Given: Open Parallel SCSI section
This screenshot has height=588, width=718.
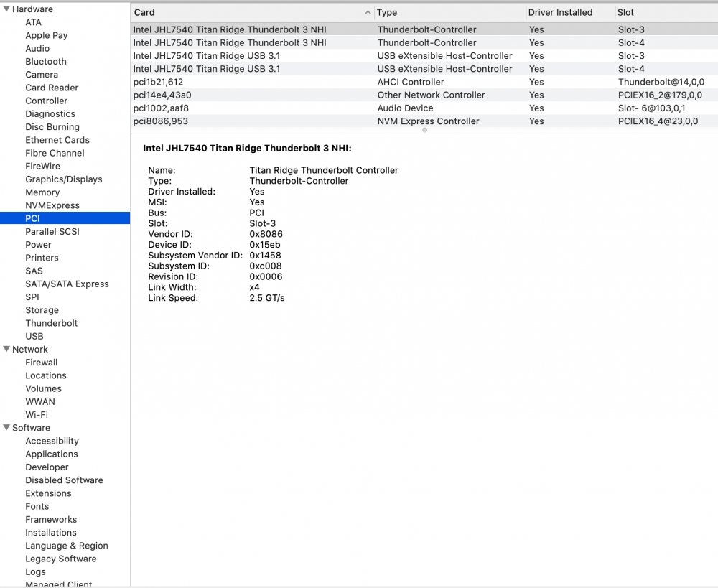Looking at the screenshot, I should pyautogui.click(x=52, y=231).
